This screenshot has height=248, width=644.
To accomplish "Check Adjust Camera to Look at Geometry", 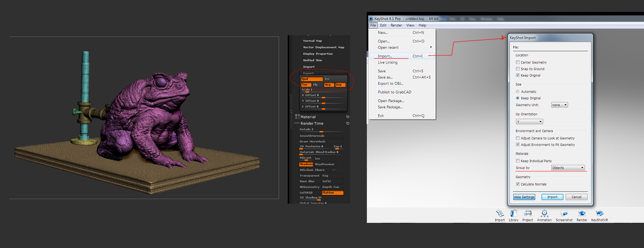I will (518, 138).
